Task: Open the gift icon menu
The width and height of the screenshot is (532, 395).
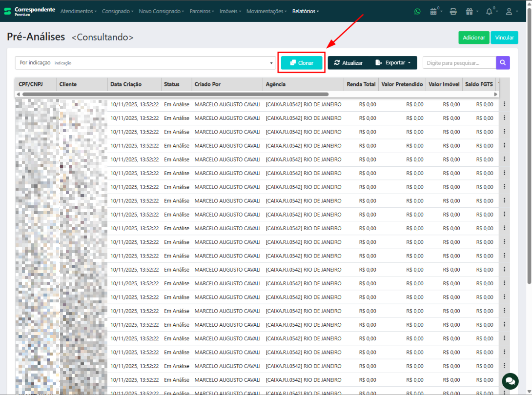Action: [x=470, y=11]
